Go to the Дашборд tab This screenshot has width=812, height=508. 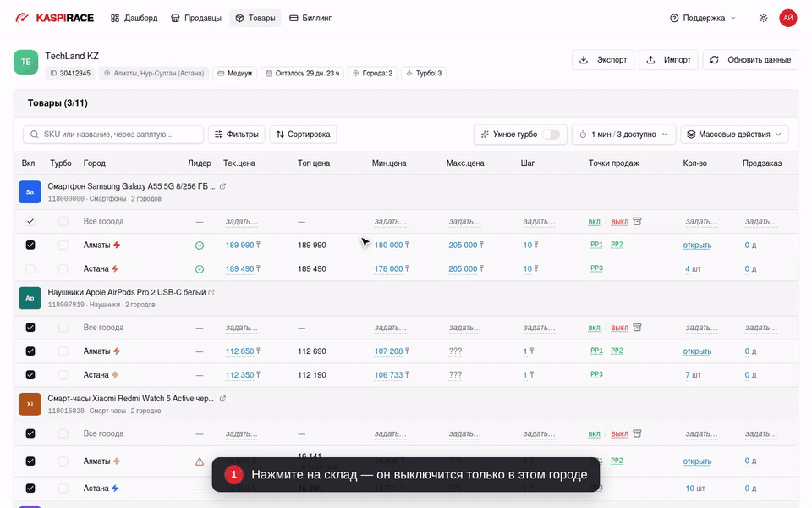[134, 18]
